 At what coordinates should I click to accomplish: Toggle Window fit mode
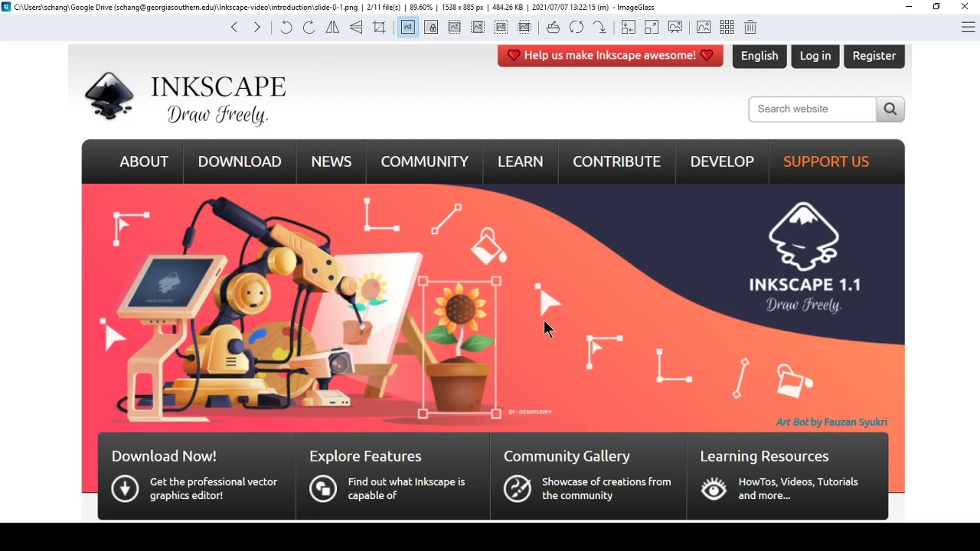[628, 28]
